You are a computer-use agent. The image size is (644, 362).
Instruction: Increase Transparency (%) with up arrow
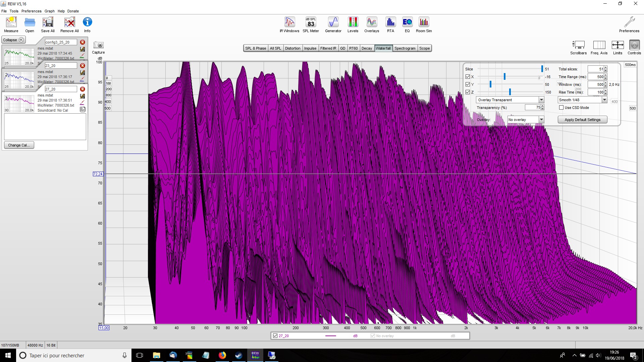[x=542, y=106]
